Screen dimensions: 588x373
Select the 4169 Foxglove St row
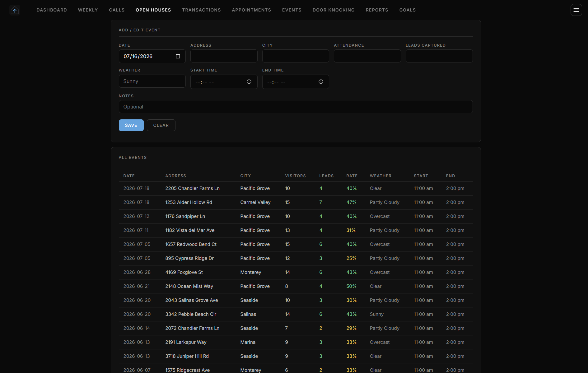[x=296, y=272]
